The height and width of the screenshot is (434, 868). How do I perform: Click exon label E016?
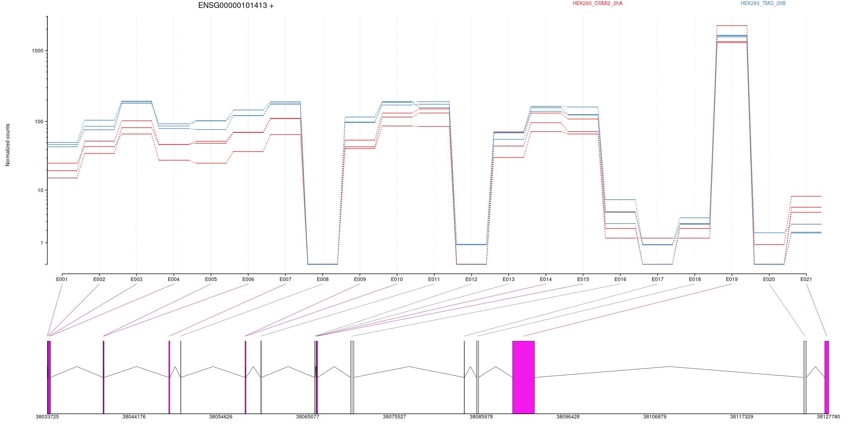pos(620,280)
